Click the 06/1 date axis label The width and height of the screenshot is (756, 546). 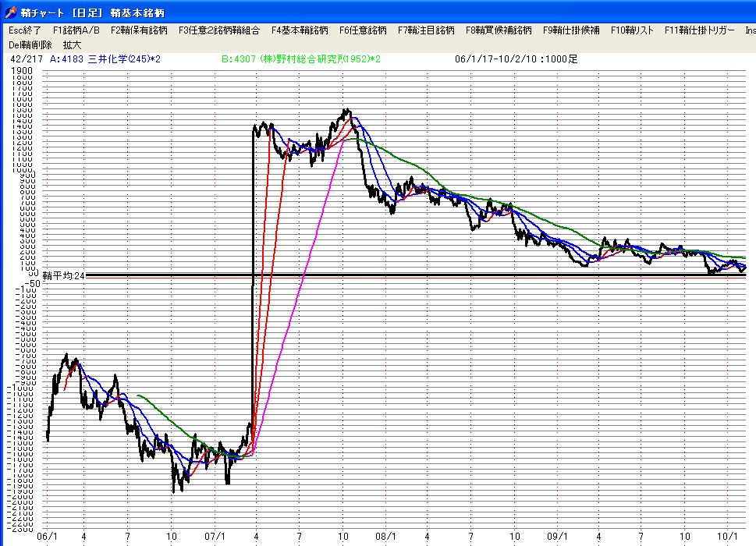47,536
